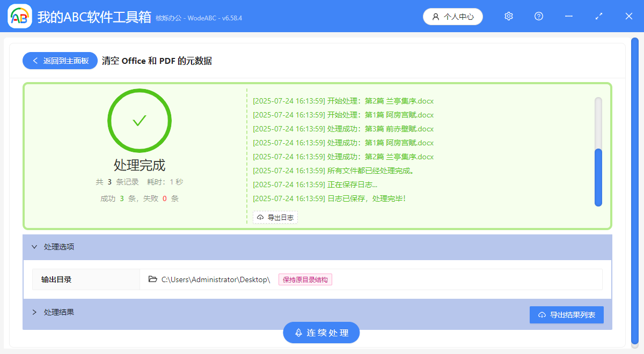
Task: Open the 个人中心 user center
Action: 453,17
